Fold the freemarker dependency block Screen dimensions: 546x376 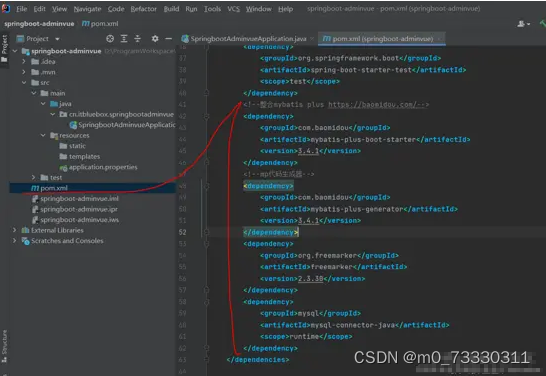206,244
